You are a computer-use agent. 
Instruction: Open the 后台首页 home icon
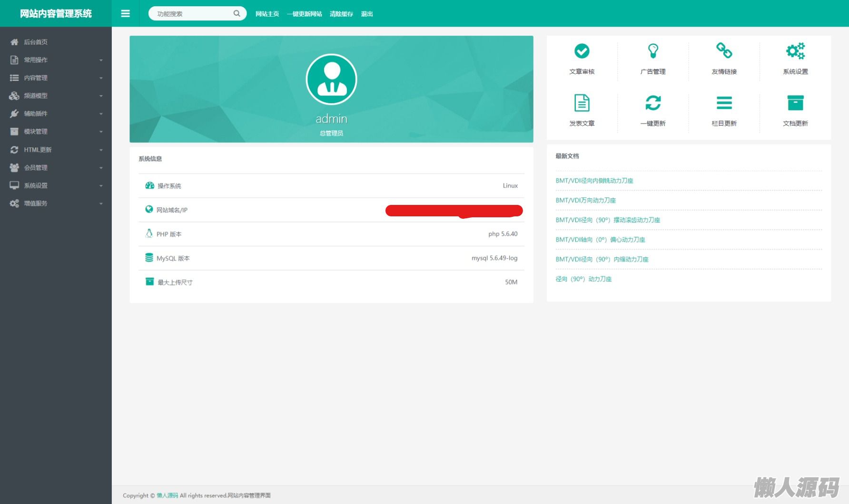[x=14, y=42]
